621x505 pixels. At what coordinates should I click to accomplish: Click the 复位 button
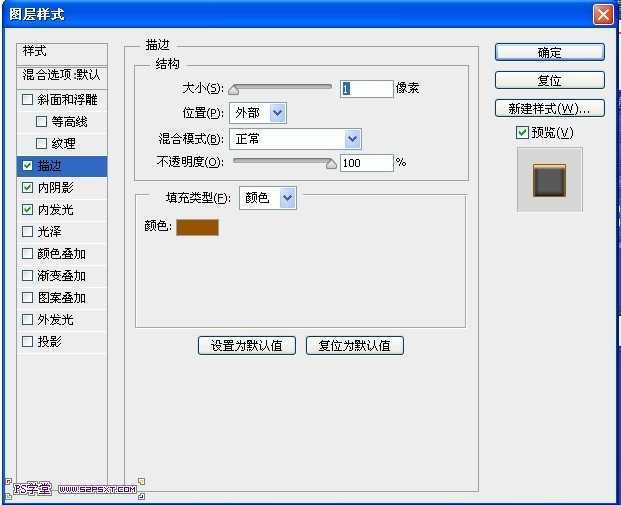(550, 80)
